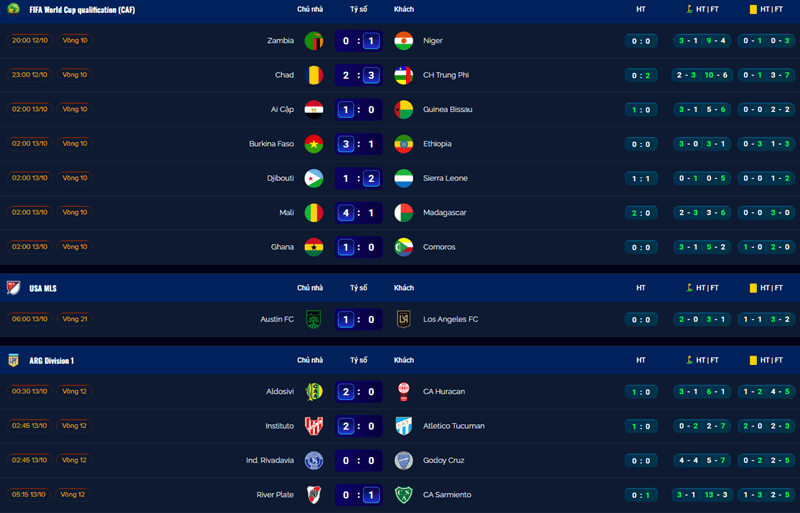Click the Los Angeles FC crest
This screenshot has width=800, height=513.
pos(403,320)
